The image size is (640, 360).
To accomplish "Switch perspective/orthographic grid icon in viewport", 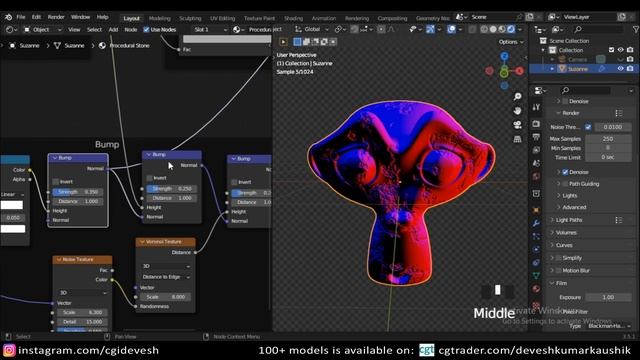I will [518, 139].
